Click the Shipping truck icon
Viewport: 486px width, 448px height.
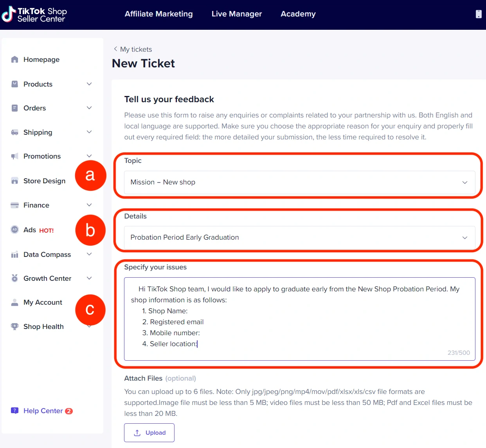[15, 132]
